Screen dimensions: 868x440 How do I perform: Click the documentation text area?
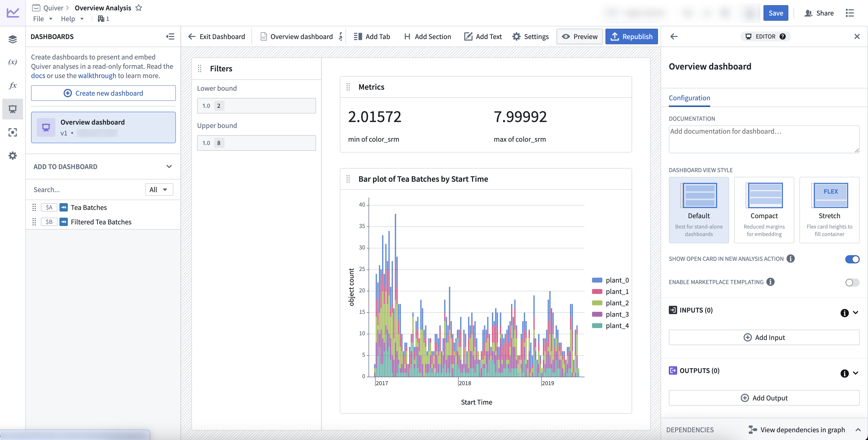[x=764, y=139]
